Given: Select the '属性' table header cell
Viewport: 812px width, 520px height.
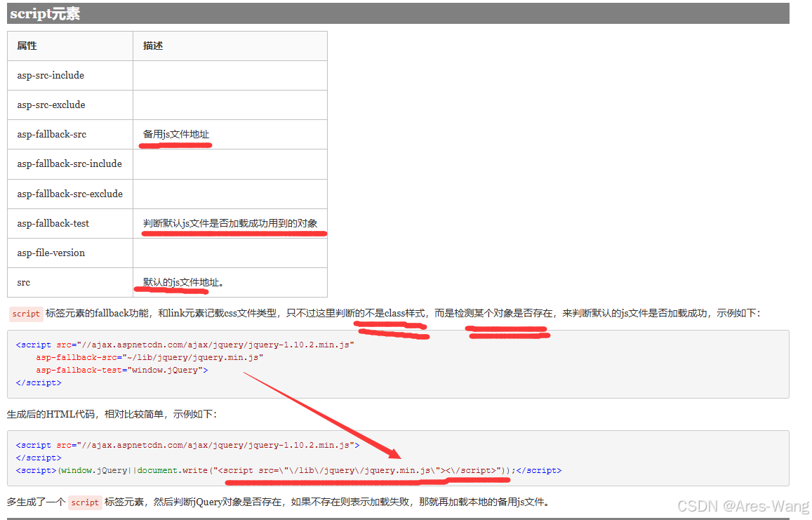Looking at the screenshot, I should click(70, 46).
